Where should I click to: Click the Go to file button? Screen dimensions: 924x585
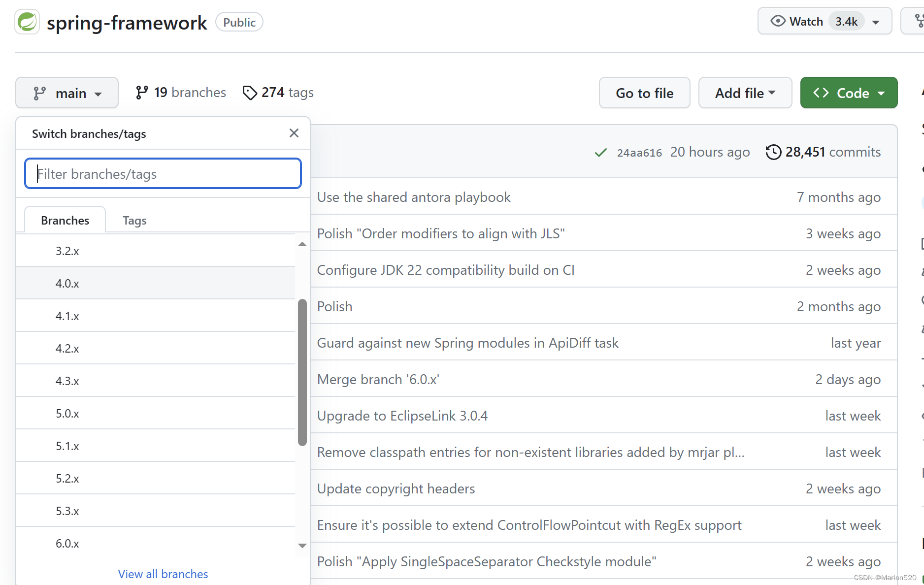tap(644, 93)
